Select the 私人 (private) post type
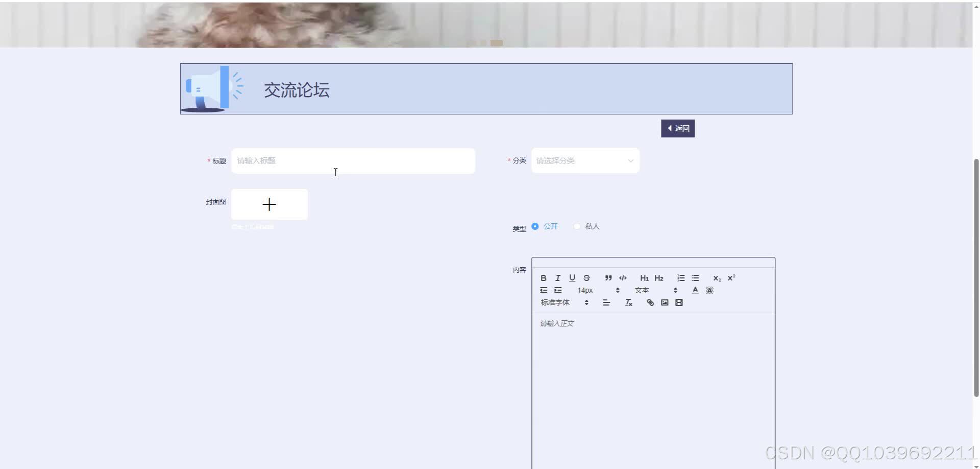This screenshot has width=980, height=469. [577, 226]
